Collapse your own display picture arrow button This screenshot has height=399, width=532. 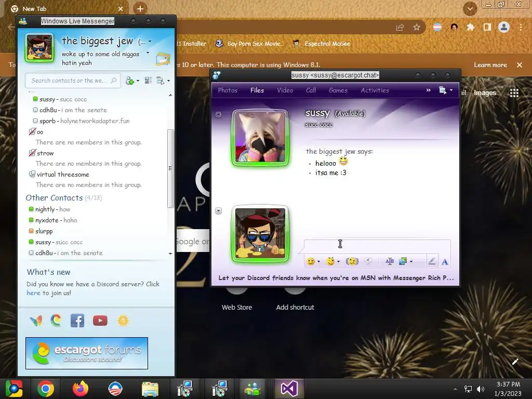click(219, 211)
